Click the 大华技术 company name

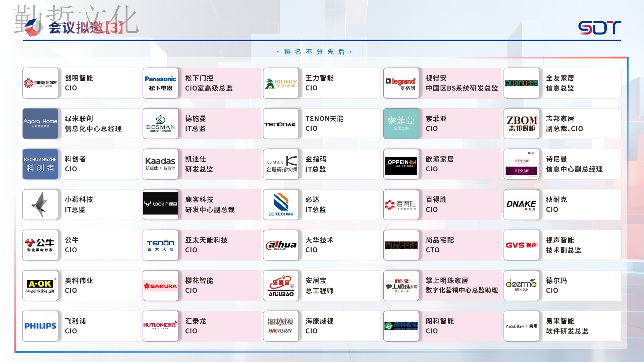coord(319,240)
